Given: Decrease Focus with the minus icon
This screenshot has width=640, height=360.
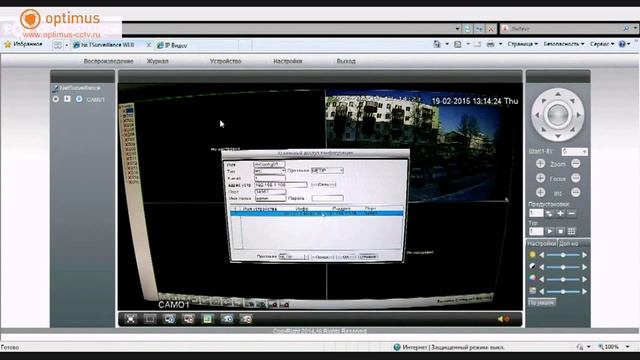Looking at the screenshot, I should point(576,178).
